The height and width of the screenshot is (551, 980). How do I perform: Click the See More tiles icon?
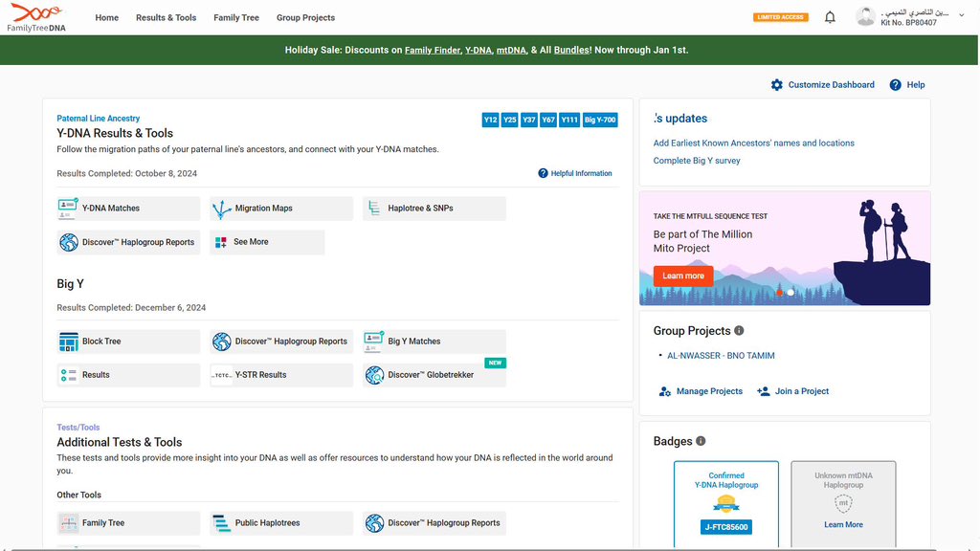click(x=221, y=242)
